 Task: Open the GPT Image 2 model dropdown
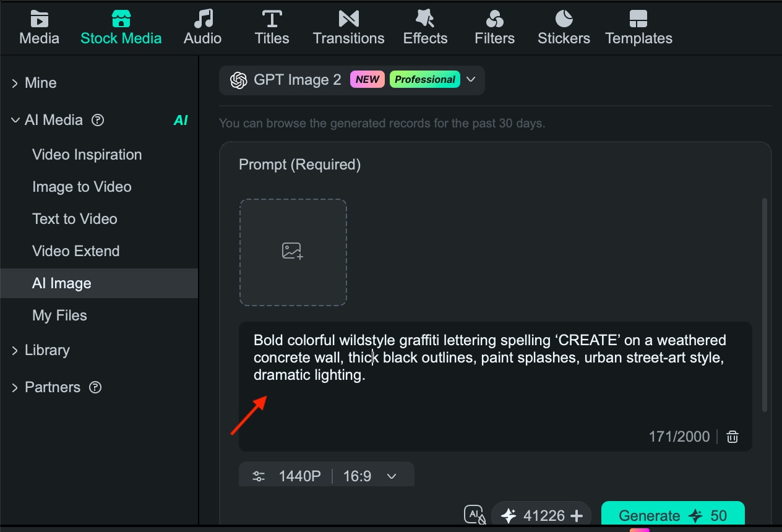[x=351, y=80]
